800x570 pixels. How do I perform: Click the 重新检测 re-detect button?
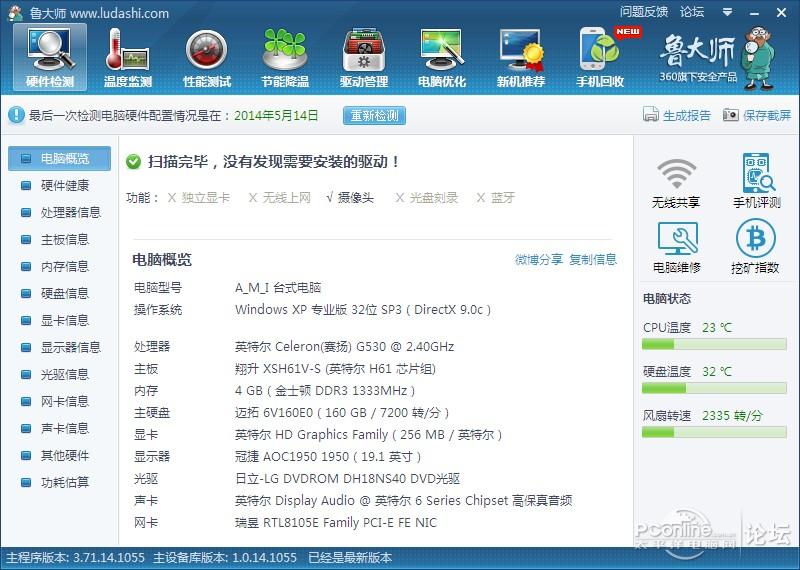coord(374,115)
